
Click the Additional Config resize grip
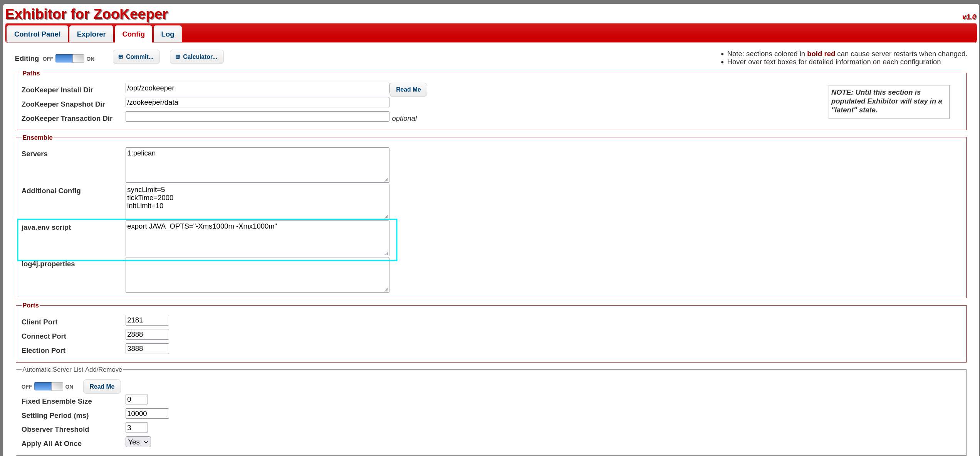pyautogui.click(x=386, y=217)
